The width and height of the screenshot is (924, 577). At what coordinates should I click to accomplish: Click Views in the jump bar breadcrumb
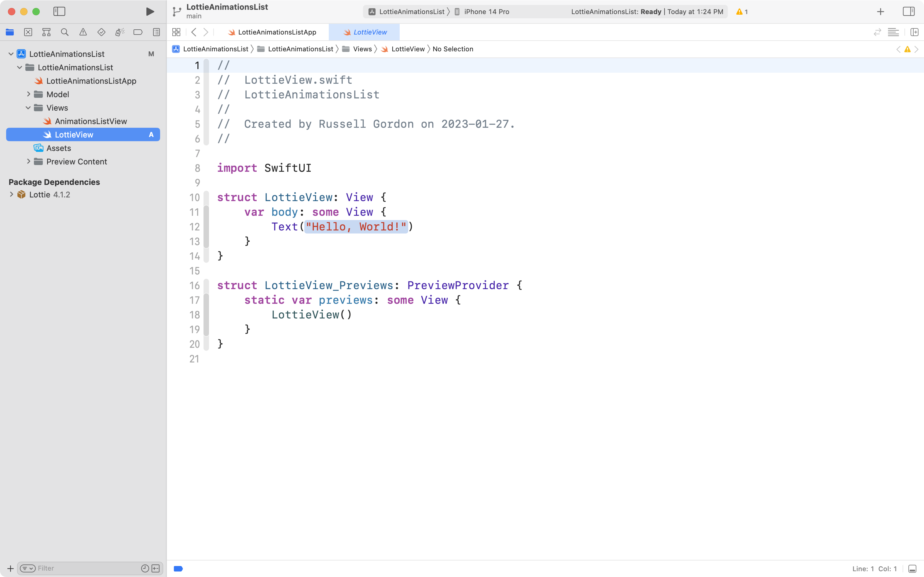click(362, 49)
